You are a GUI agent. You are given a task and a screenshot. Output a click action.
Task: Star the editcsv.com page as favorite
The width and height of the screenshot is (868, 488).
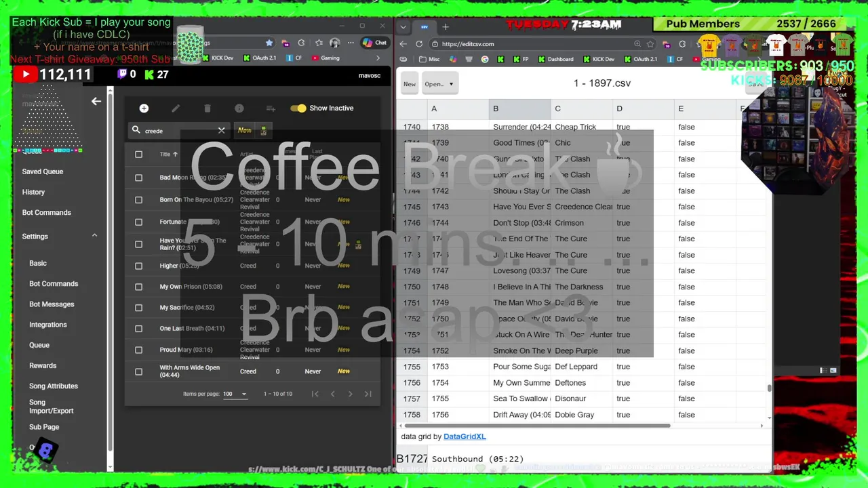tap(650, 43)
